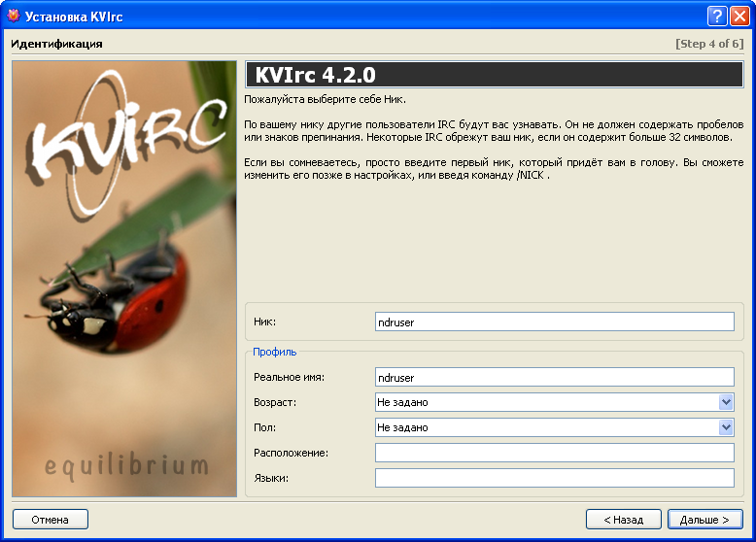Screen dimensions: 756x542
Task: Click the Step 4 of 6 indicator
Action: [x=708, y=44]
